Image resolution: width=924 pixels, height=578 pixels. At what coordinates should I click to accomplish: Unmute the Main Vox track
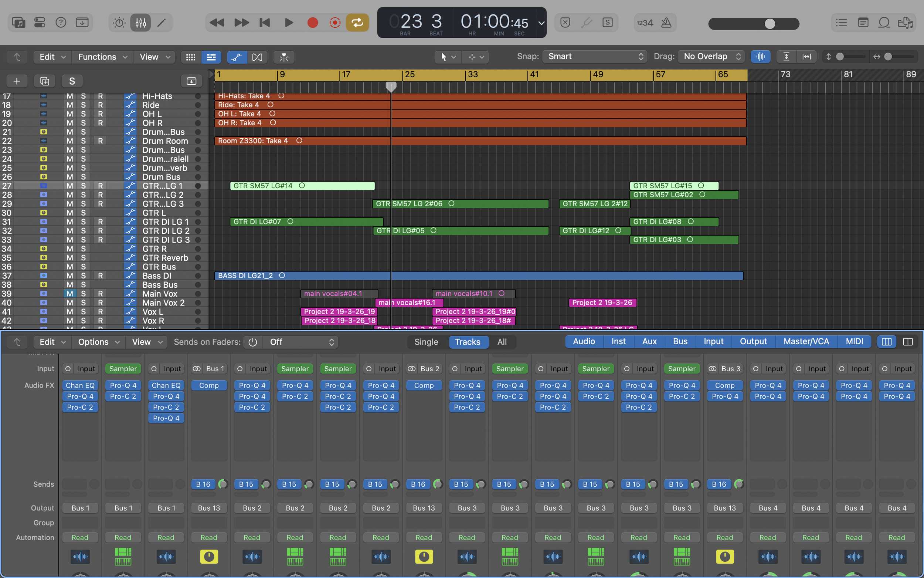coord(69,294)
